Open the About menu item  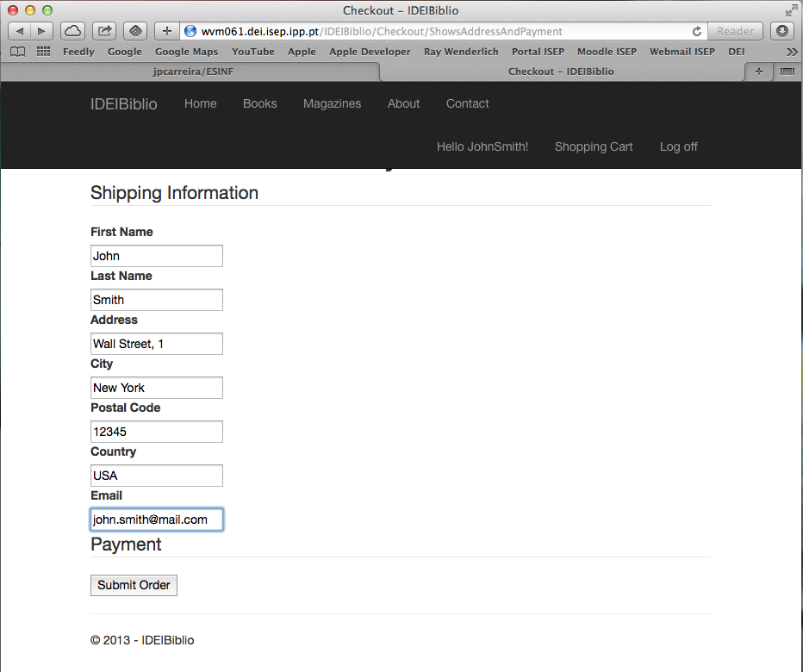pos(403,103)
